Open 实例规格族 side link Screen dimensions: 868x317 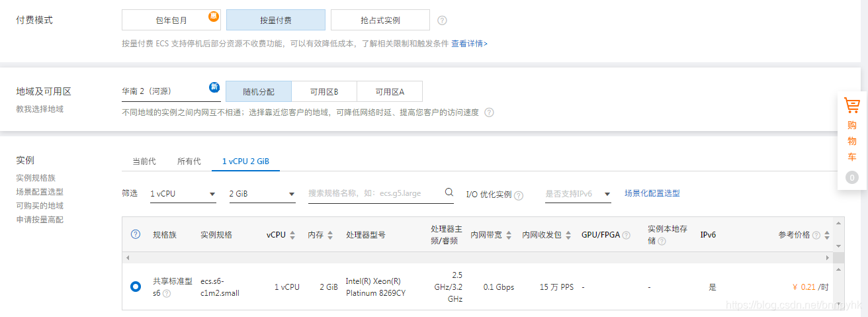click(36, 178)
